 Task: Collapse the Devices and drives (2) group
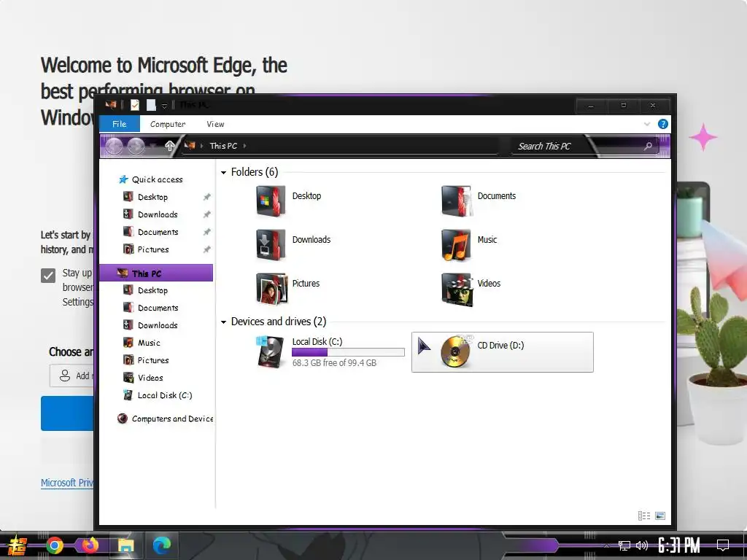(x=223, y=322)
